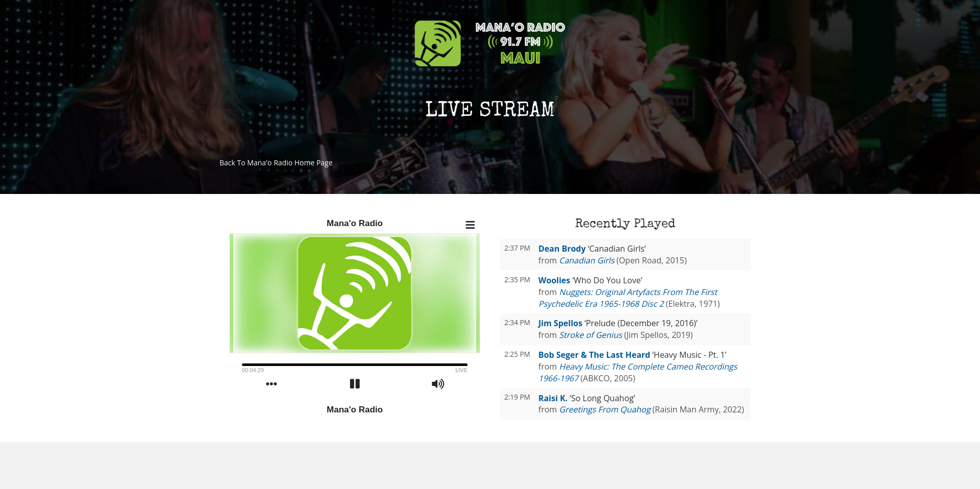This screenshot has width=980, height=489.
Task: Open the three-dots more options in player
Action: coord(272,384)
